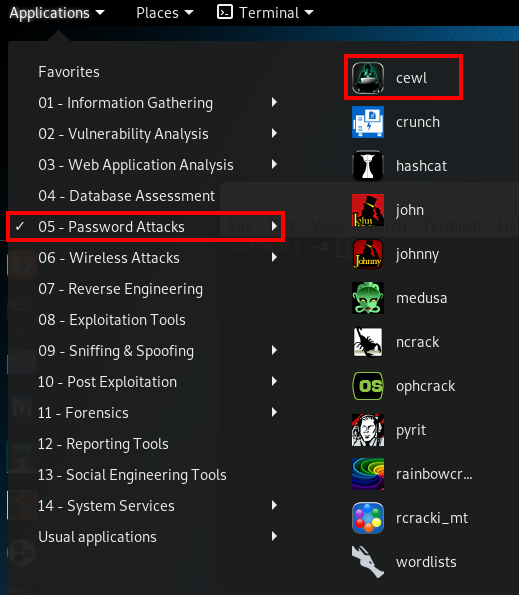Open the Terminal app menu dropdown

265,13
